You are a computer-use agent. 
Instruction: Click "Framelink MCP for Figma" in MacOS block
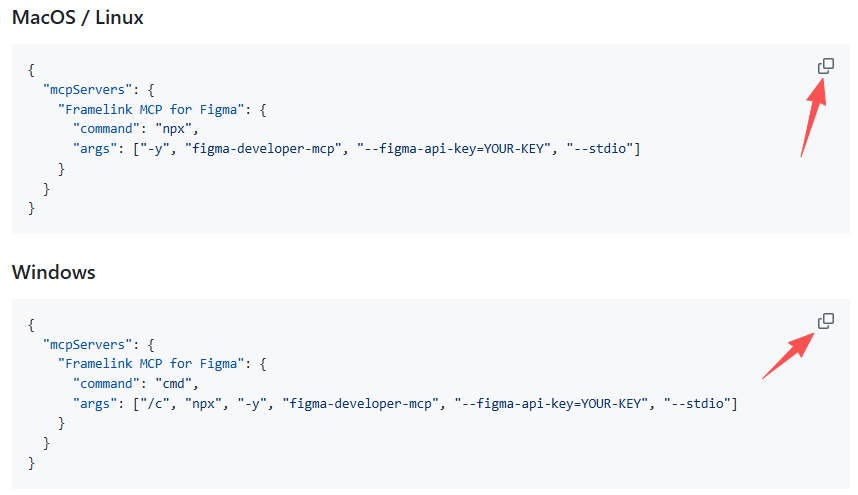tap(151, 109)
